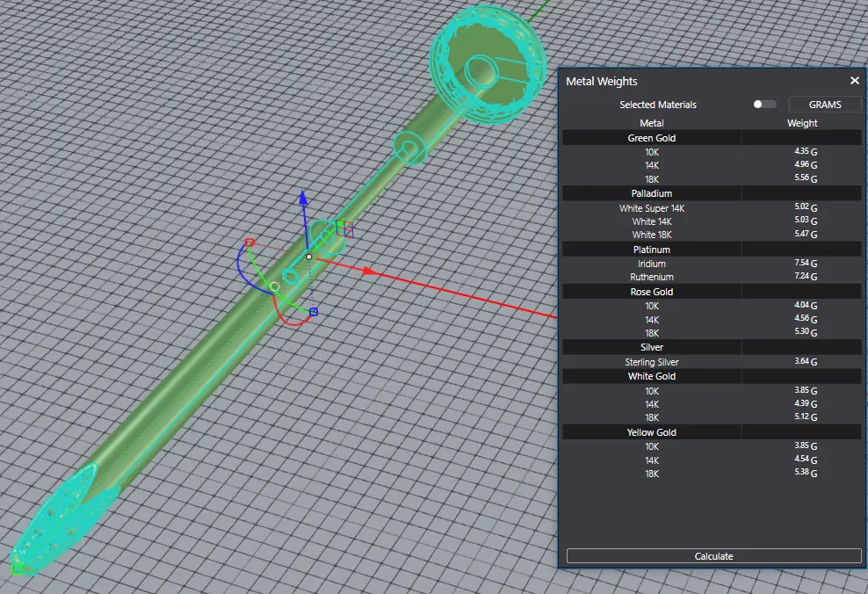Close the Metal Weights panel
The image size is (868, 594).
(854, 81)
